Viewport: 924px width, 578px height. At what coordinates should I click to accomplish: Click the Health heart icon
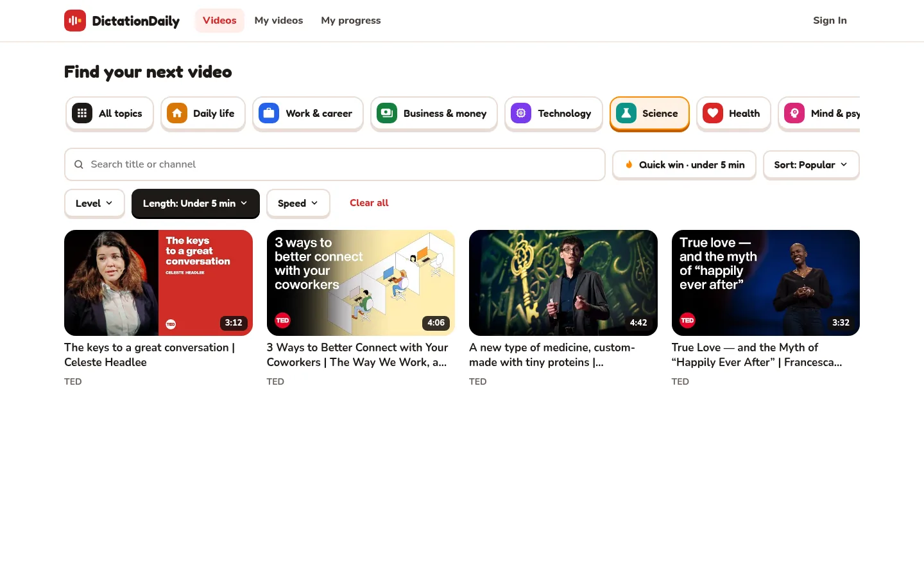coord(713,113)
